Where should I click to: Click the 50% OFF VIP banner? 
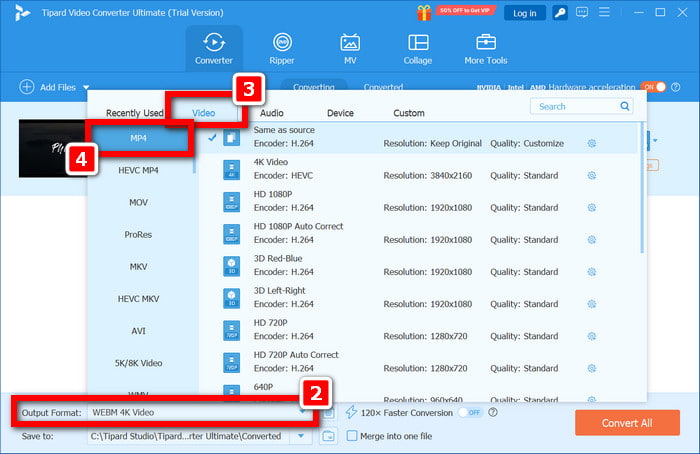[464, 10]
